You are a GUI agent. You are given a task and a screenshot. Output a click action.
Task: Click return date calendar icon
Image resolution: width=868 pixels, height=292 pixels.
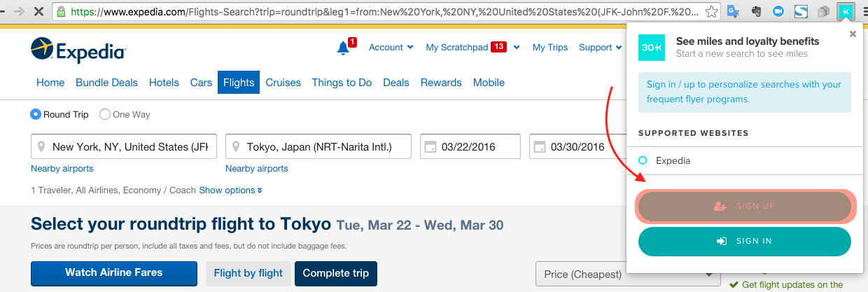tap(540, 147)
